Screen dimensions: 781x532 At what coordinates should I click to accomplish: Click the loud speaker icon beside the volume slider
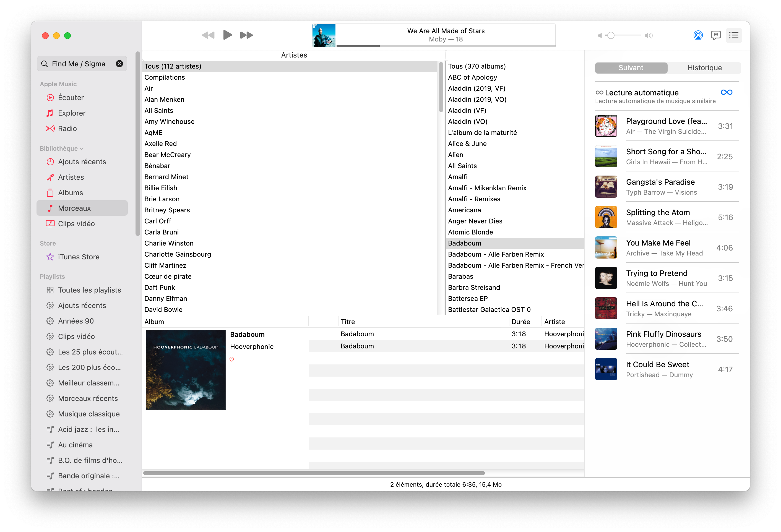tap(649, 35)
